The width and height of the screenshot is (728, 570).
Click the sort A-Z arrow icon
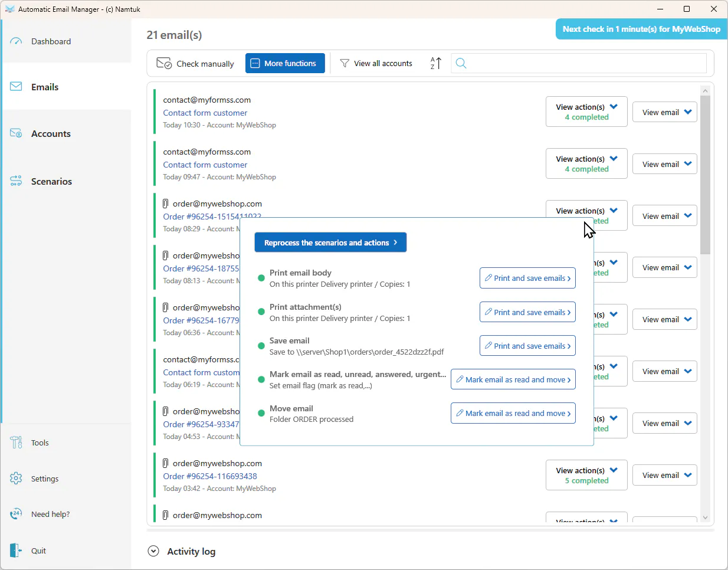(436, 63)
